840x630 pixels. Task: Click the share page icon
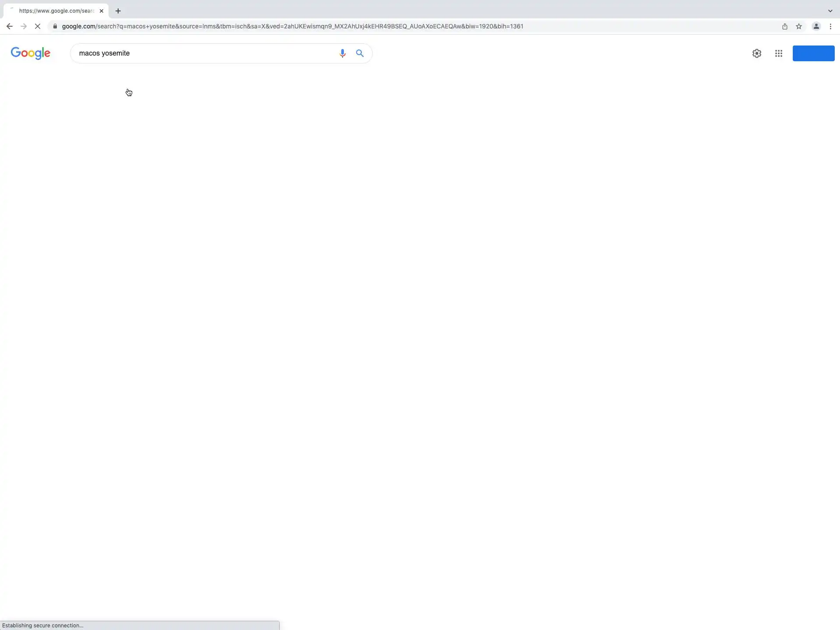[x=784, y=26]
